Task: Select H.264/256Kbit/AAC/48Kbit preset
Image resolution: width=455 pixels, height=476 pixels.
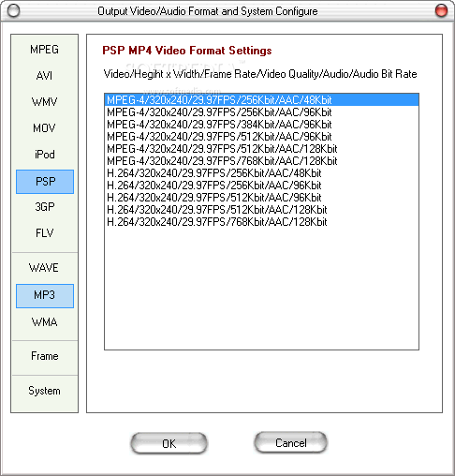Action: 261,173
